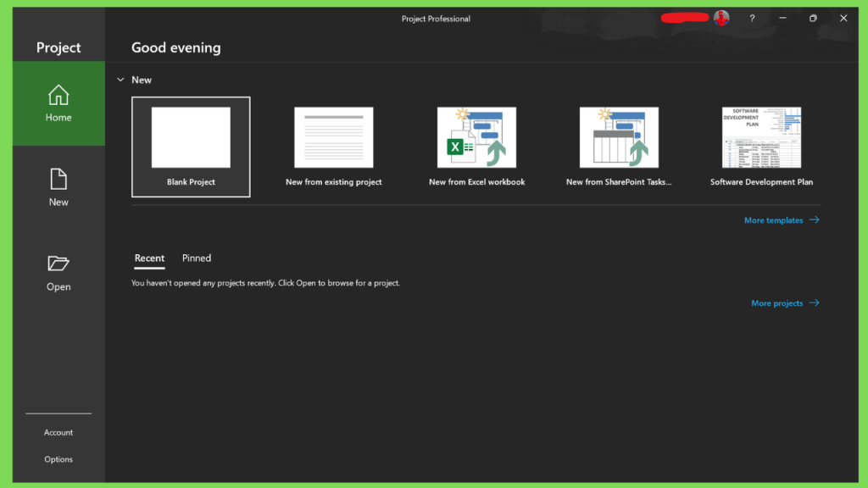Pick the New from Excel workbook icon

click(x=476, y=137)
